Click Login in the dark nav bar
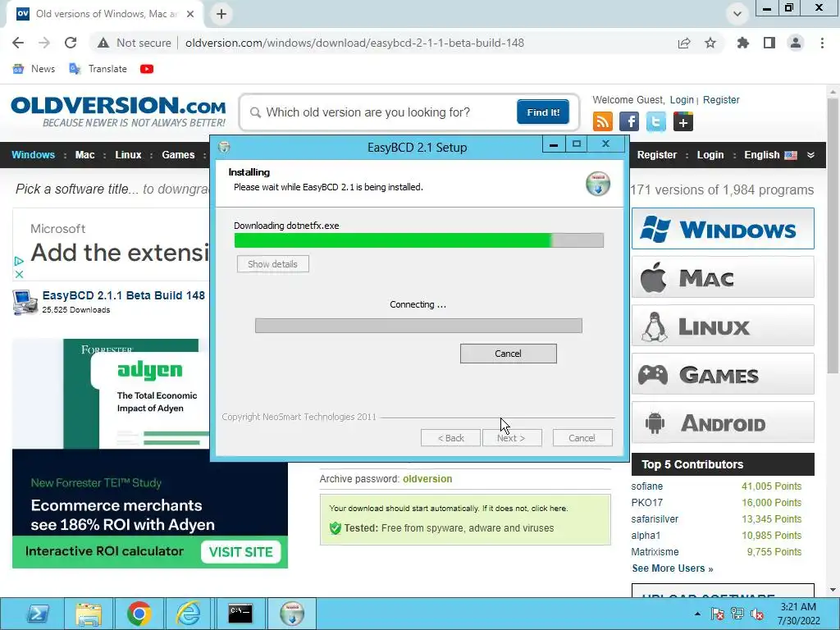The width and height of the screenshot is (840, 630). 710,155
